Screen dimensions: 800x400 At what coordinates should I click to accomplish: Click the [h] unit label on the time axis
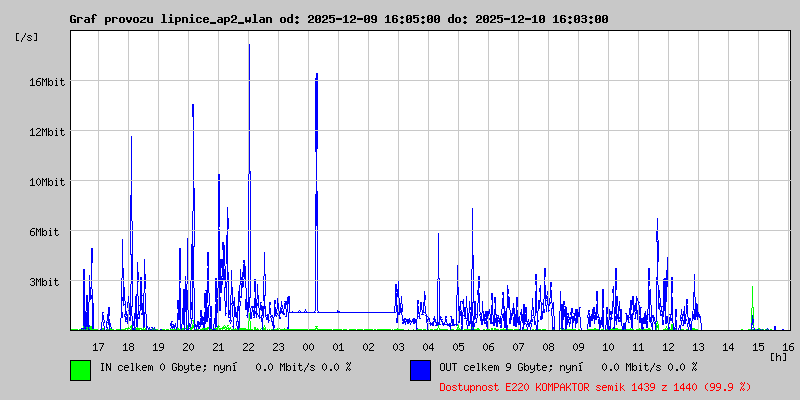point(778,357)
